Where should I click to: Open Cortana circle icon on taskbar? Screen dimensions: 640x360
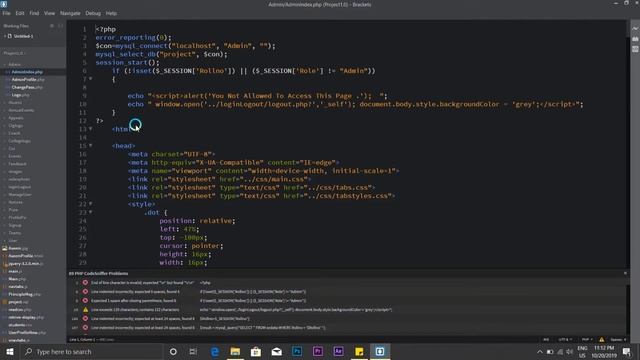point(173,352)
